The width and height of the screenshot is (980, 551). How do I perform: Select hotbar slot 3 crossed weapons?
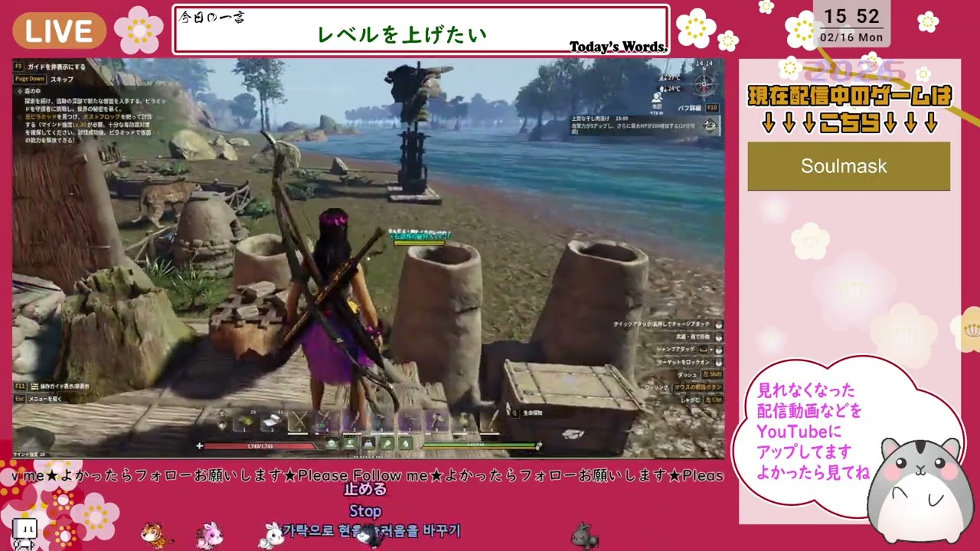point(299,421)
